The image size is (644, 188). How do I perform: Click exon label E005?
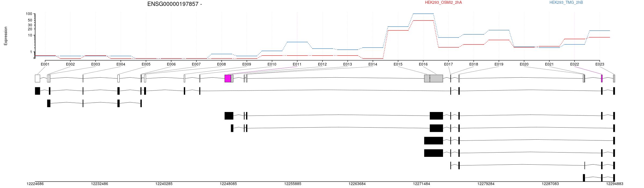tap(146, 64)
